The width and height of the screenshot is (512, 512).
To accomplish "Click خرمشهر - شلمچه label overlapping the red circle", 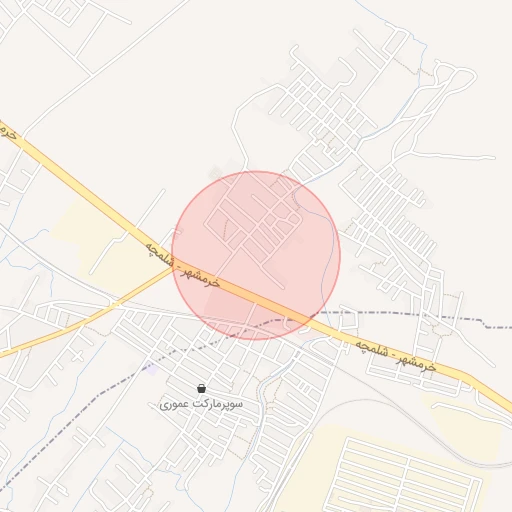I will click(183, 265).
